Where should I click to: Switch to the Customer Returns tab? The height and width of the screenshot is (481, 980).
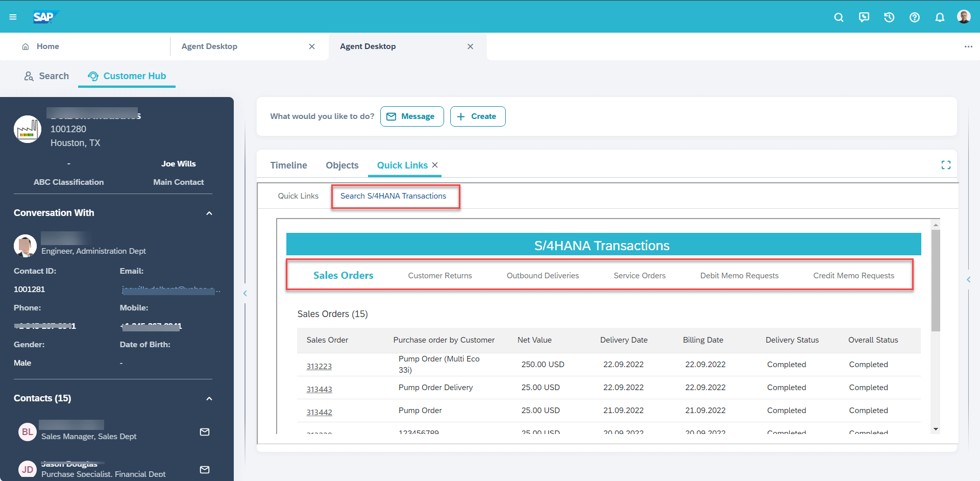coord(439,275)
